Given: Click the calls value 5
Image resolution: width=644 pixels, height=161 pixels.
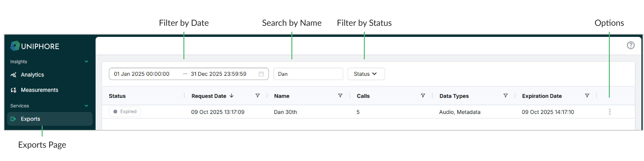Looking at the screenshot, I should 358,112.
